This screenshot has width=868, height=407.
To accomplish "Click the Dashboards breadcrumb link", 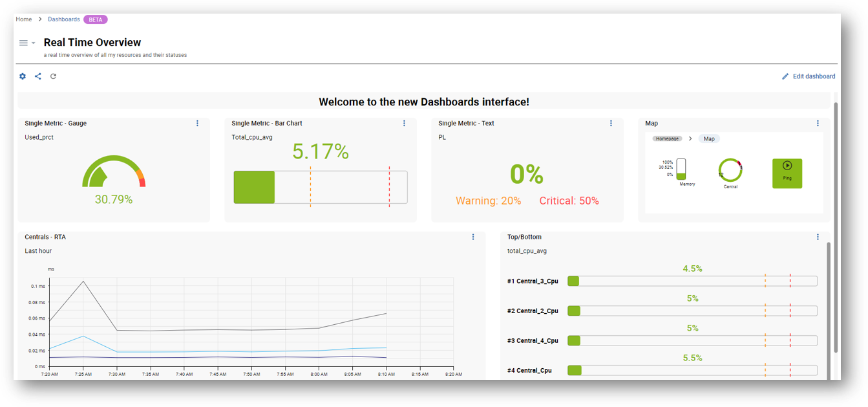I will point(64,19).
